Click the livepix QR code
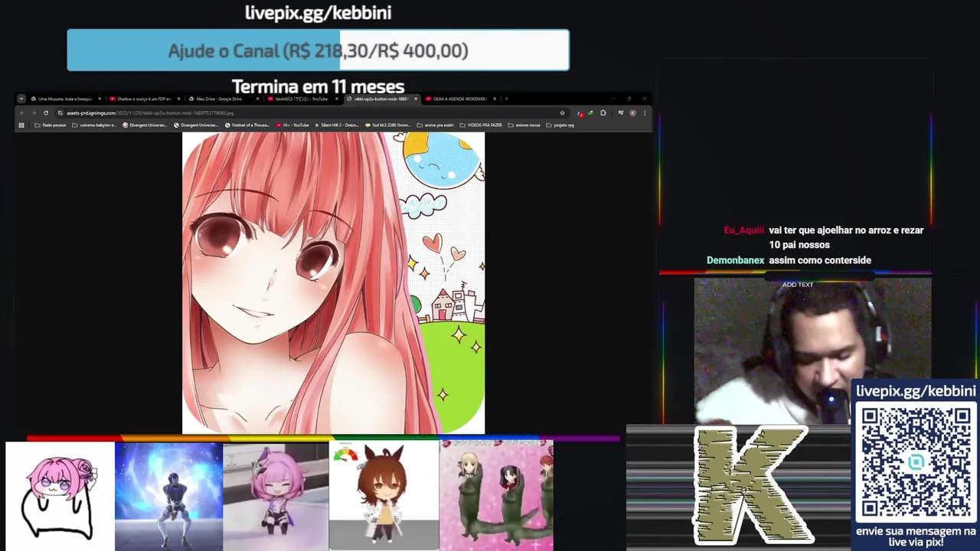This screenshot has height=551, width=980. point(916,462)
